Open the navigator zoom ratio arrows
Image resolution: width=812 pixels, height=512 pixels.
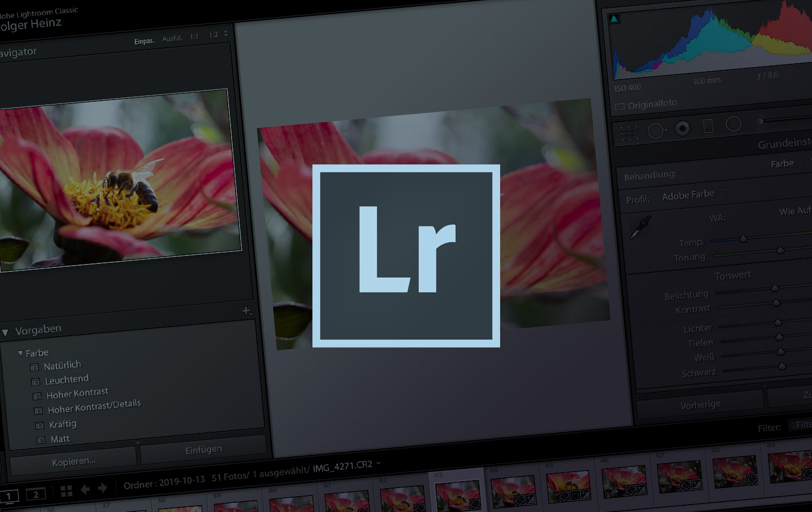coord(225,34)
